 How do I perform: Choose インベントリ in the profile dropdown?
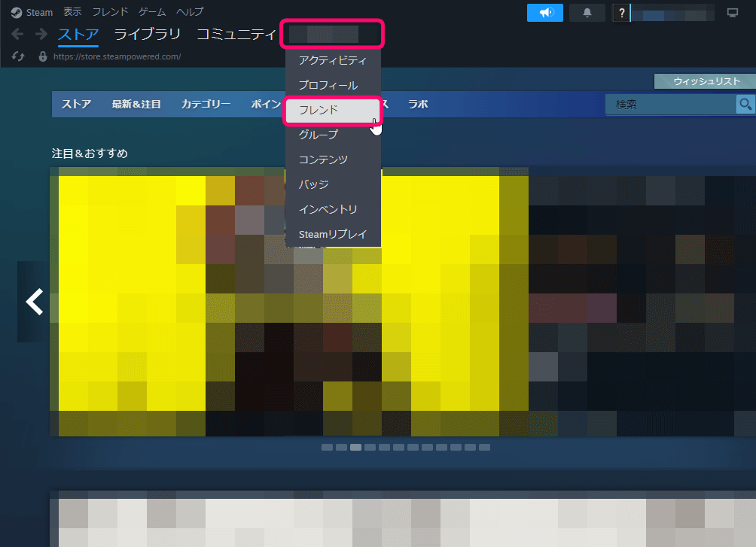pos(328,209)
